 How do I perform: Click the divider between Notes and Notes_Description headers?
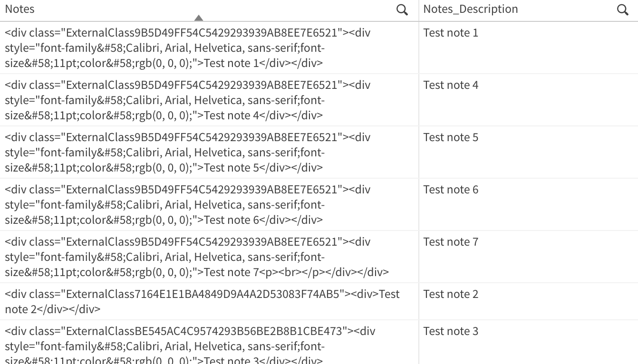419,10
